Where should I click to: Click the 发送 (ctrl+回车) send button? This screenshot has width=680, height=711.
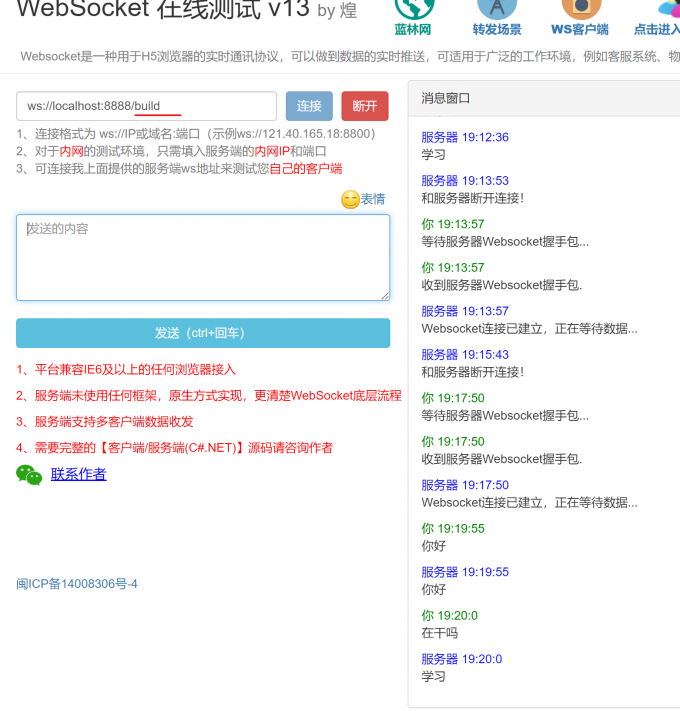pos(203,333)
